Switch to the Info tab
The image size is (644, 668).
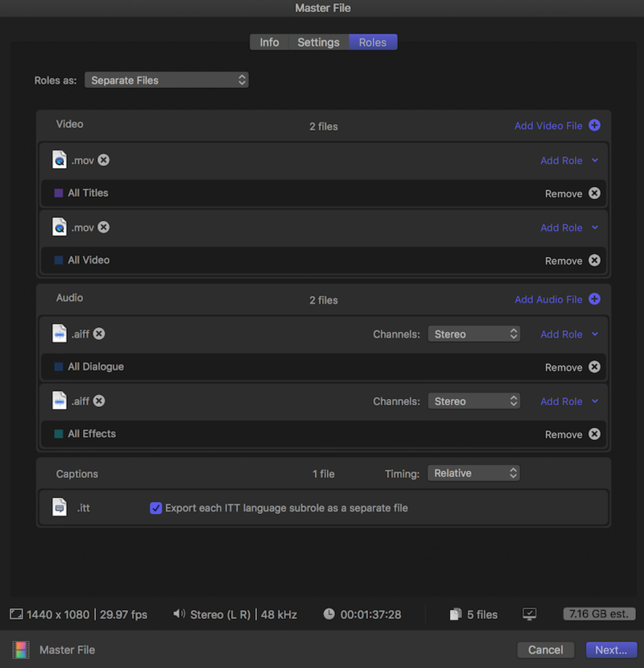pyautogui.click(x=269, y=42)
